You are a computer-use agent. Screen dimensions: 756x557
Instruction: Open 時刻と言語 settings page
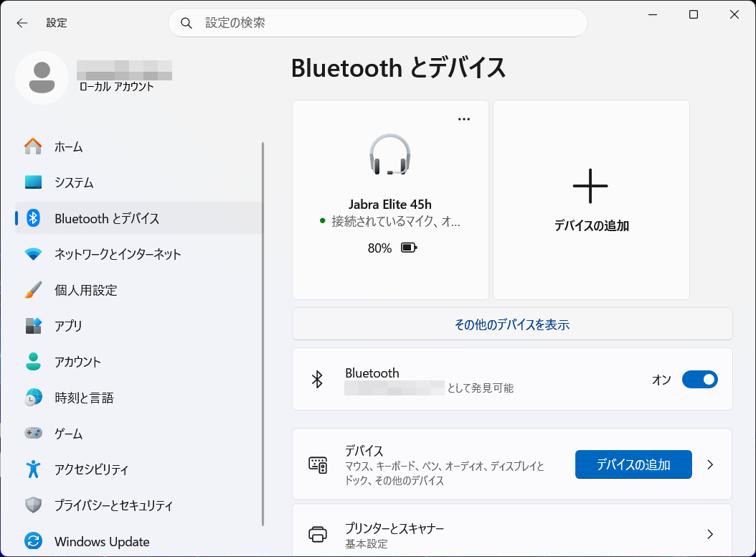coord(139,397)
